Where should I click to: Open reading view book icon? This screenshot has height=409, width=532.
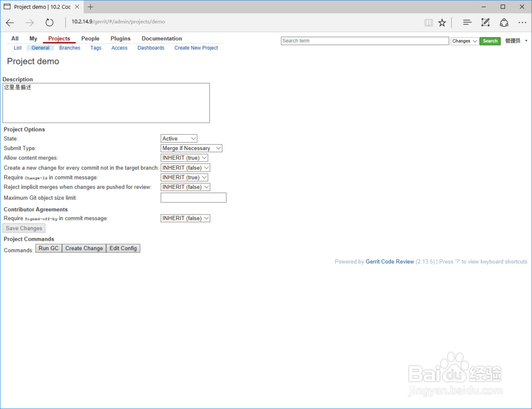428,23
